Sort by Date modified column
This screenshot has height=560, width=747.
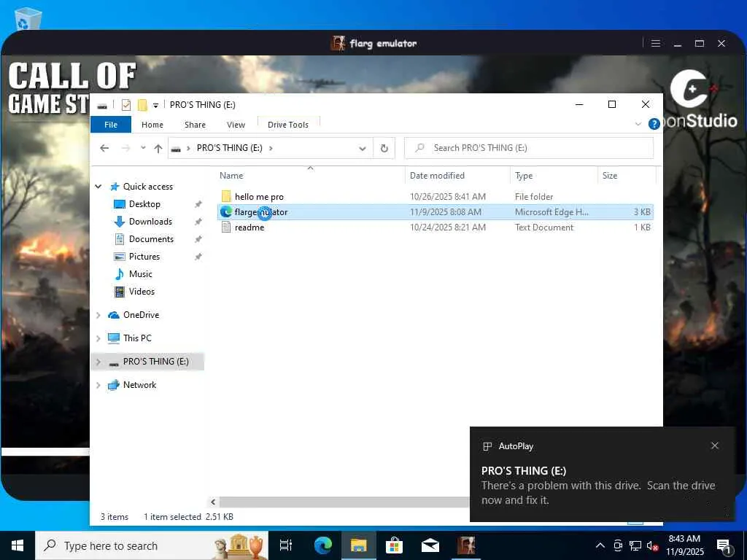[x=437, y=176]
